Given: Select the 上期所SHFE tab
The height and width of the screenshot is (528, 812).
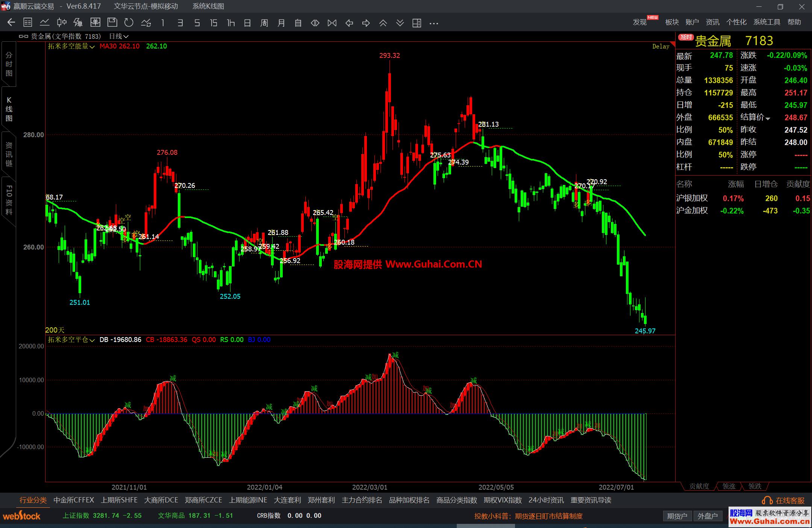Looking at the screenshot, I should (x=119, y=500).
